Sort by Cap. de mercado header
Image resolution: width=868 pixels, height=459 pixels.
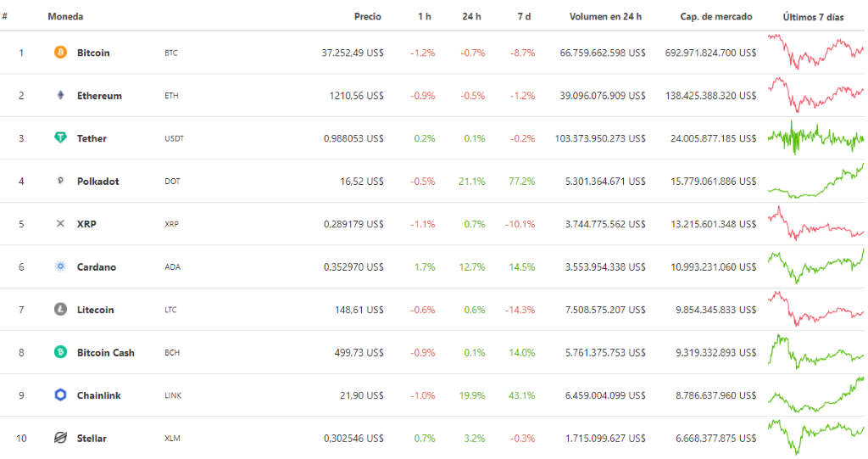(715, 17)
